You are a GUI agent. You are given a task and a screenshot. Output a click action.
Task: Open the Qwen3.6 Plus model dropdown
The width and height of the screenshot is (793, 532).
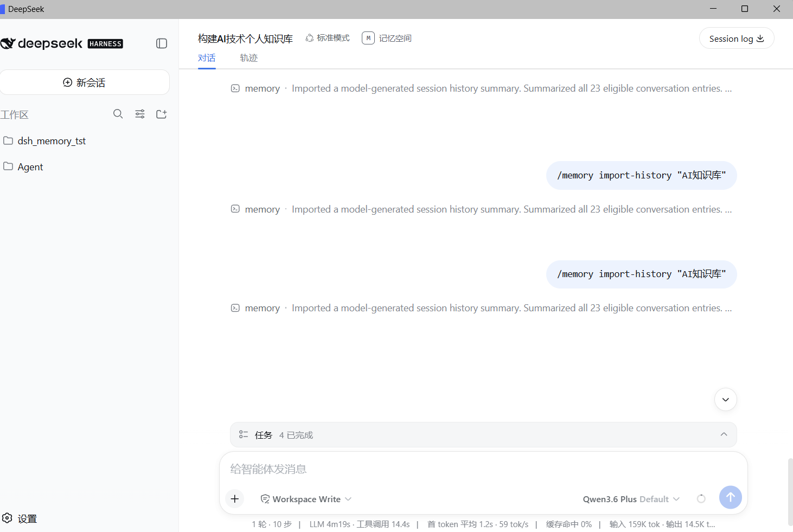[631, 499]
